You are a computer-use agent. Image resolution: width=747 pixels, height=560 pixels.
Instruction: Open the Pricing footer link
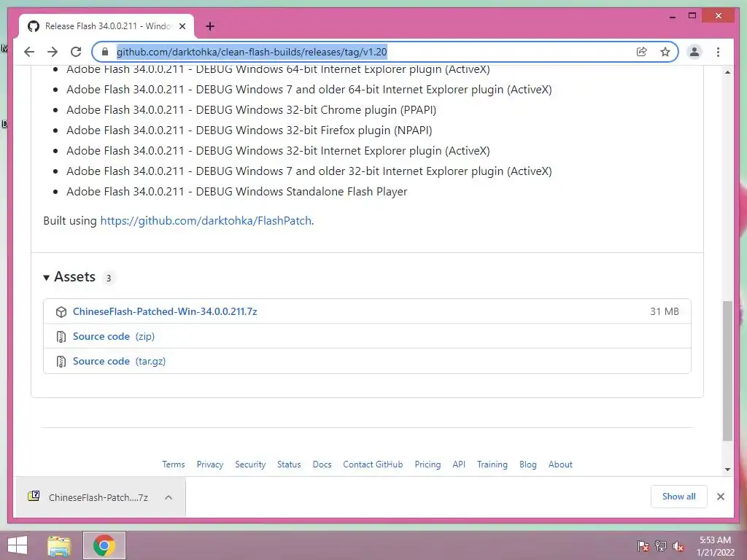pos(427,464)
